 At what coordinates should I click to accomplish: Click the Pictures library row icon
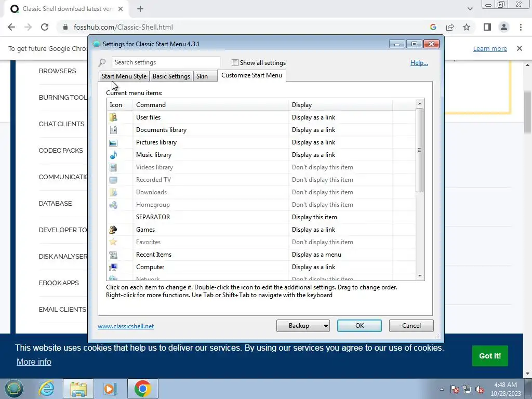point(113,142)
